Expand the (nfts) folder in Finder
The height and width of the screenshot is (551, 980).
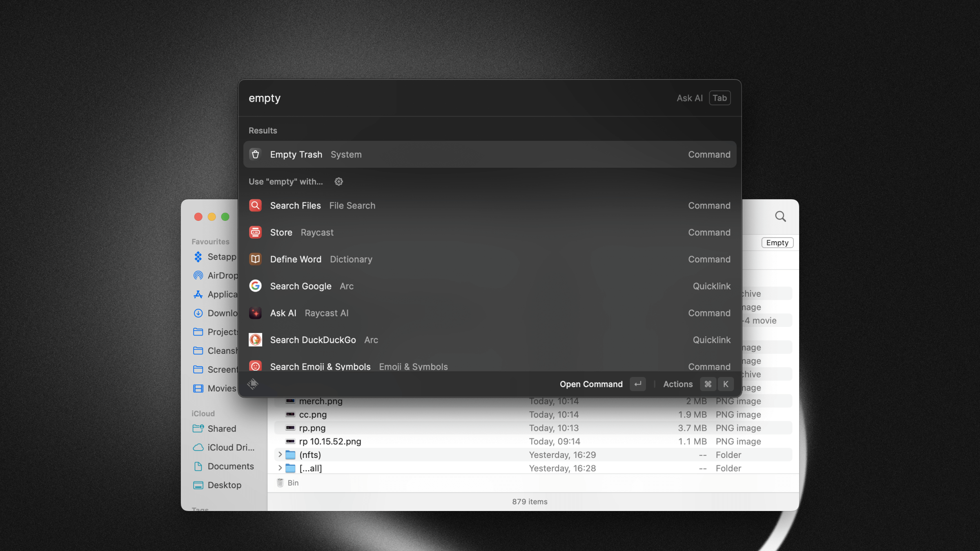click(x=280, y=454)
